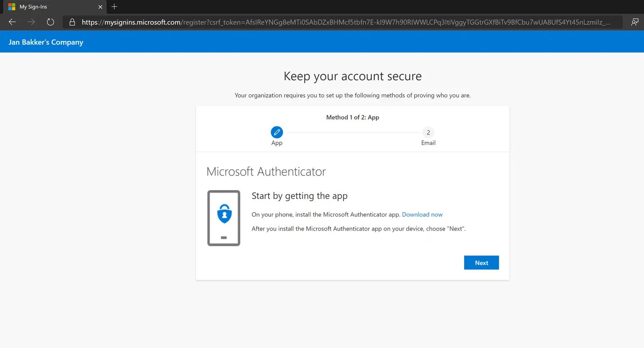644x348 pixels.
Task: Click Jan Bakker's Company header title
Action: pos(46,42)
